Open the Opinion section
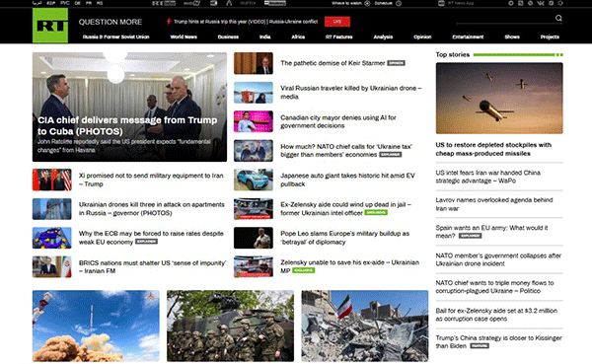592x364 pixels. click(x=422, y=37)
